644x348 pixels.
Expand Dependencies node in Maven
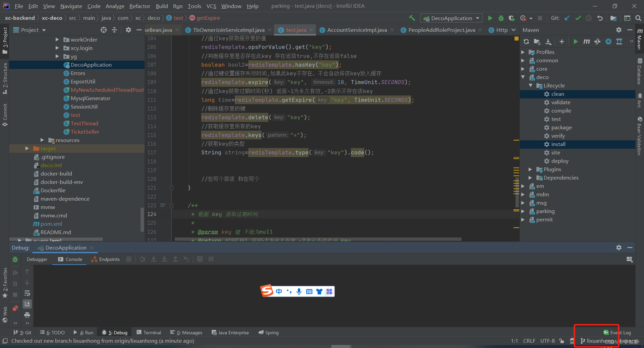[530, 178]
